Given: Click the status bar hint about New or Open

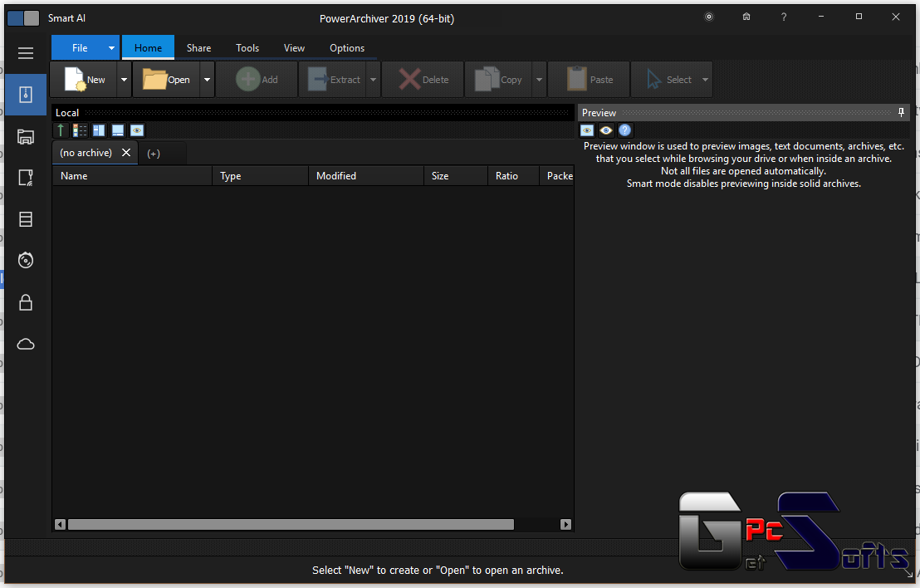Looking at the screenshot, I should [438, 570].
